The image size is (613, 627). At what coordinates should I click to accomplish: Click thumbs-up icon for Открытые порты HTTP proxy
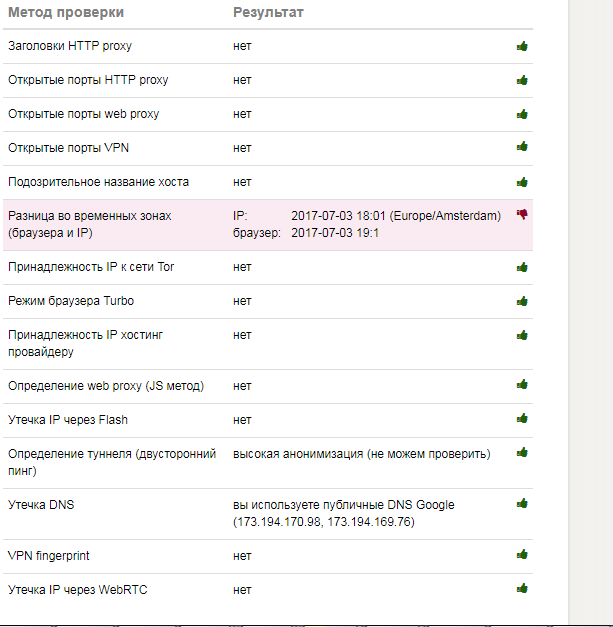click(522, 80)
